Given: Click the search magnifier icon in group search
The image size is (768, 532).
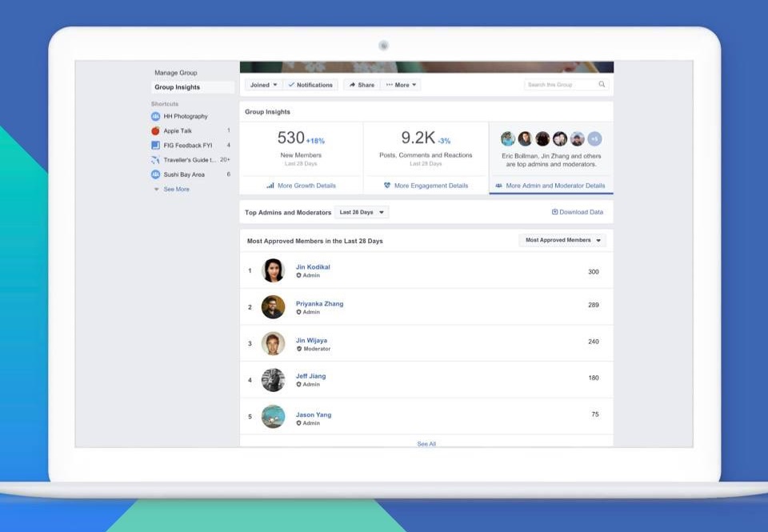Looking at the screenshot, I should tap(602, 84).
